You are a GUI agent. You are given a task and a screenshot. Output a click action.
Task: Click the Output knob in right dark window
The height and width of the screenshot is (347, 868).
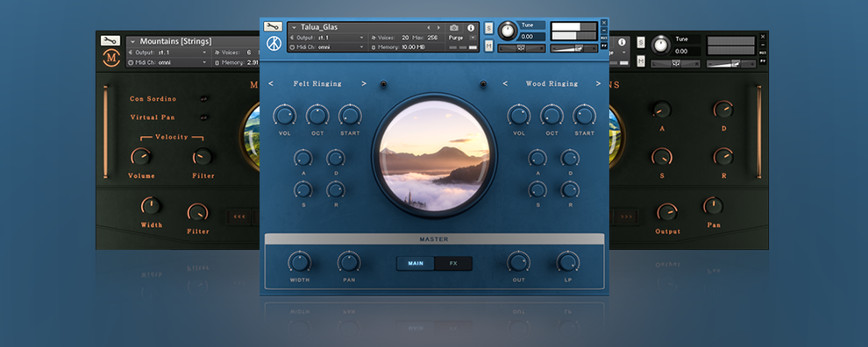[x=667, y=212]
